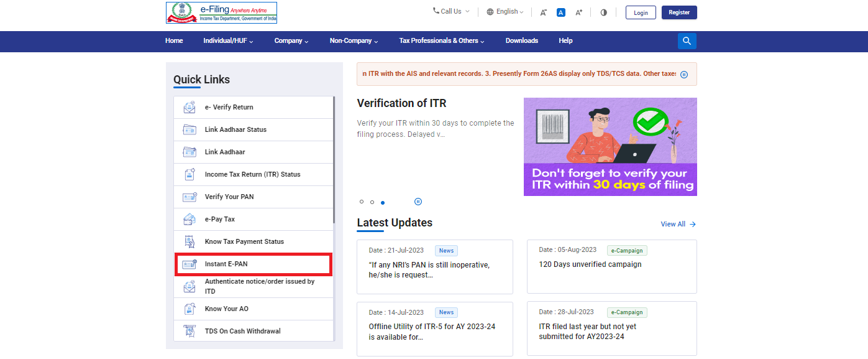Click the decrease font size icon

tap(543, 12)
